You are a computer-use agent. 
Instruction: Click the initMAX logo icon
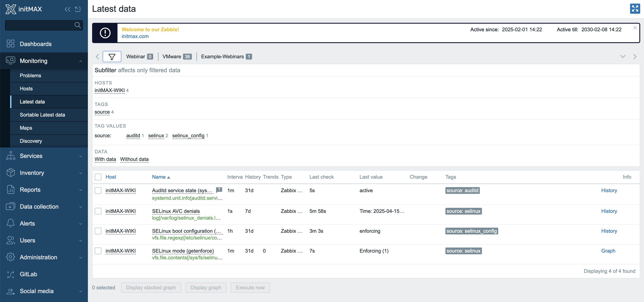(x=11, y=9)
